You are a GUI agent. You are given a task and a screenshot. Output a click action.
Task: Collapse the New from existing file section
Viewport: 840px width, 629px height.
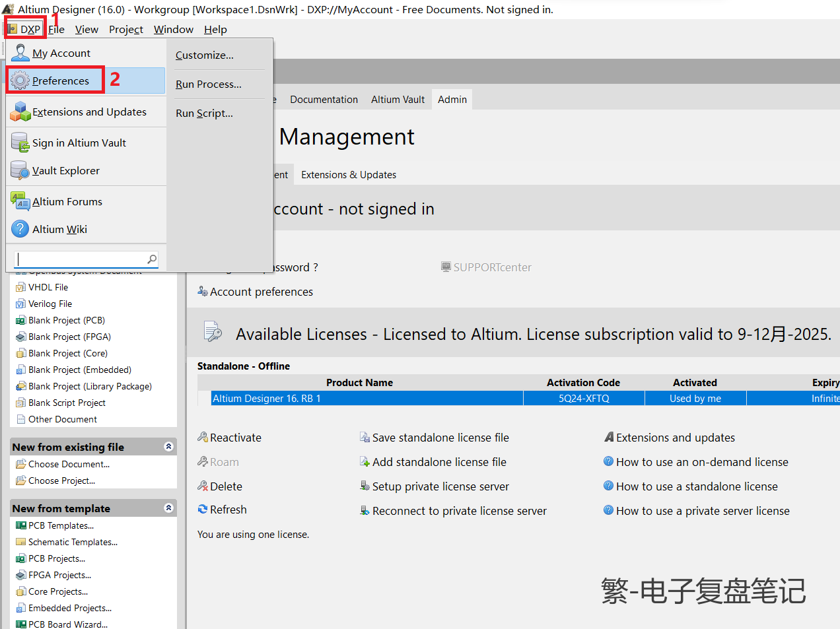tap(169, 447)
